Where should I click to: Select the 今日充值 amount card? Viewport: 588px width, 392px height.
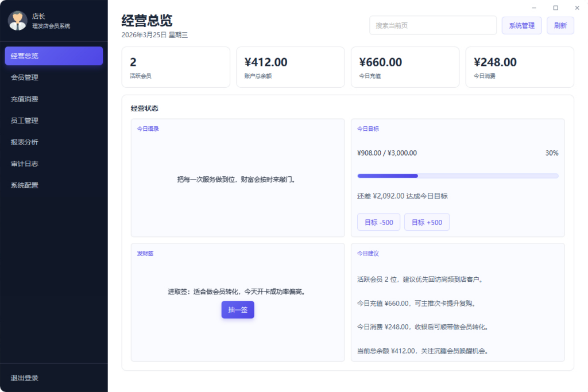point(405,67)
